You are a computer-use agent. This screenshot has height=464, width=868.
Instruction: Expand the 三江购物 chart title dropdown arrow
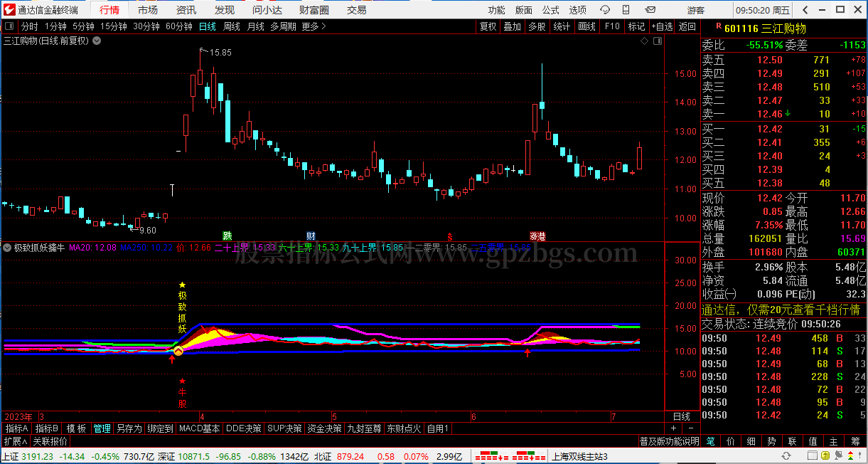tap(97, 41)
